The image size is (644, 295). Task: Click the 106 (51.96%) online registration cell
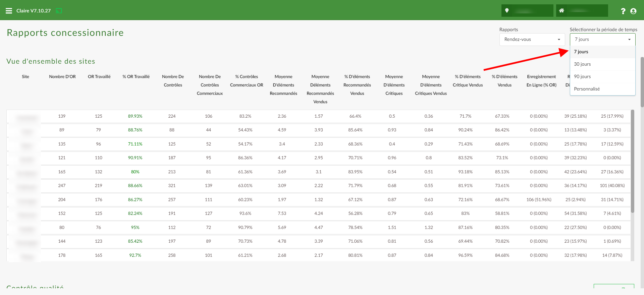coord(539,199)
